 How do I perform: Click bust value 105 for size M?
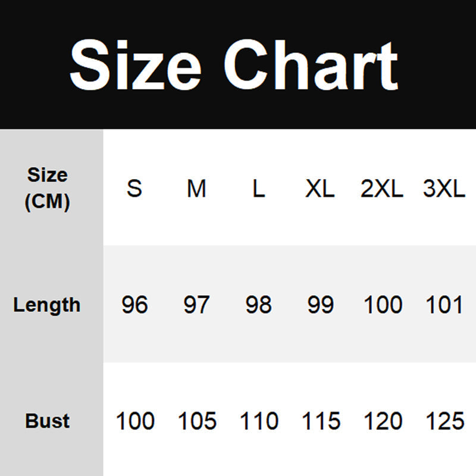[x=197, y=421]
